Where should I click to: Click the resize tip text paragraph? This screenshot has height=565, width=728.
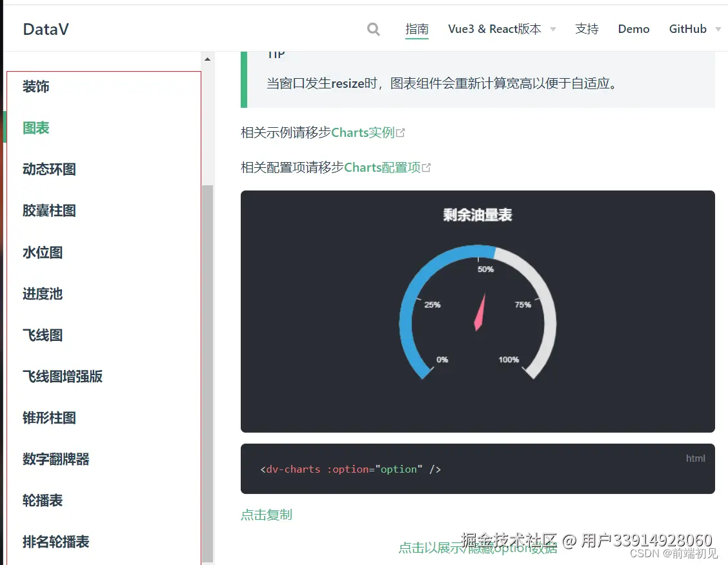441,84
